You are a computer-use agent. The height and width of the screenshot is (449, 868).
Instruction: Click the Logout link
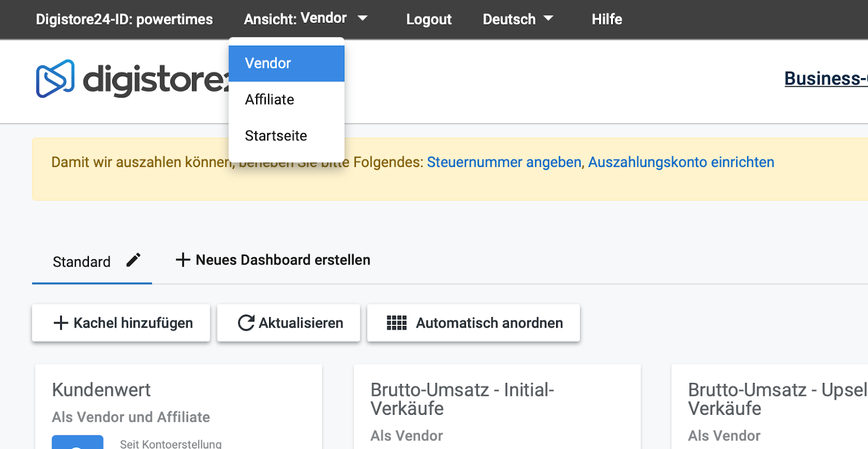click(x=429, y=20)
